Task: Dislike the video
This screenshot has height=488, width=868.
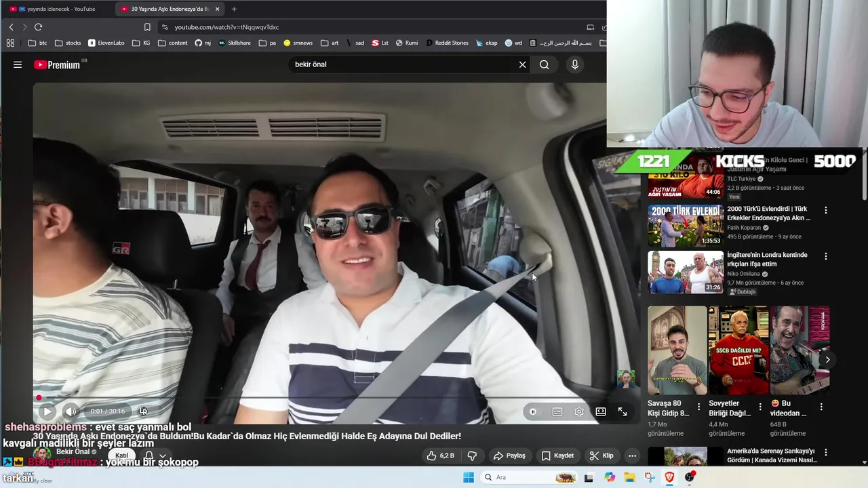Action: point(473,455)
